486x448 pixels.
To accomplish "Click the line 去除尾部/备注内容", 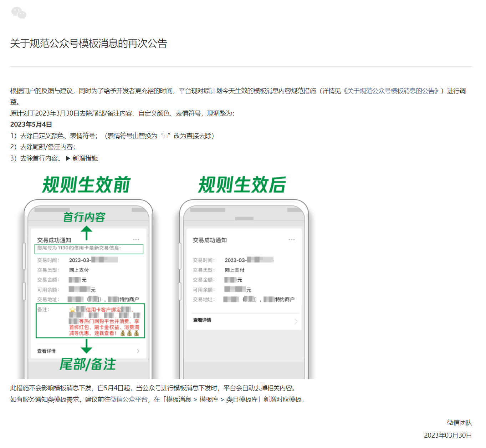I will 43,147.
